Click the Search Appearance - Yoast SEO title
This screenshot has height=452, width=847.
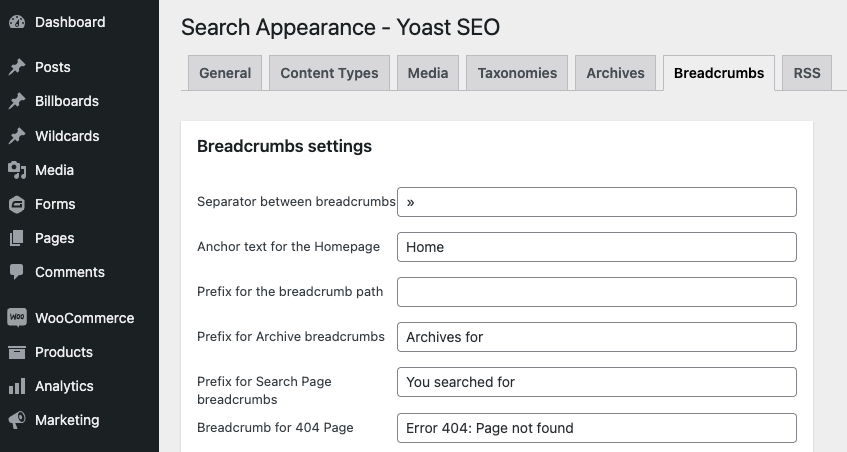(340, 28)
